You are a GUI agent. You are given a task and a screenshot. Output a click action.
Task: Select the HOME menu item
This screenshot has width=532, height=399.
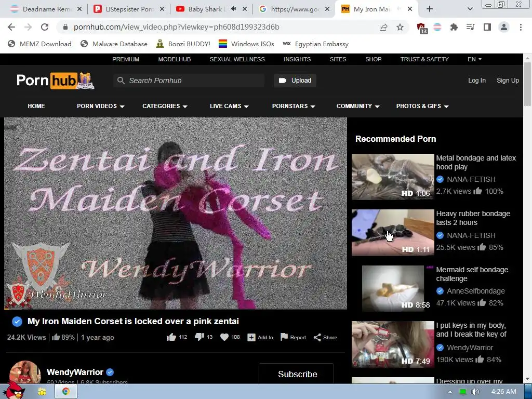pyautogui.click(x=36, y=106)
